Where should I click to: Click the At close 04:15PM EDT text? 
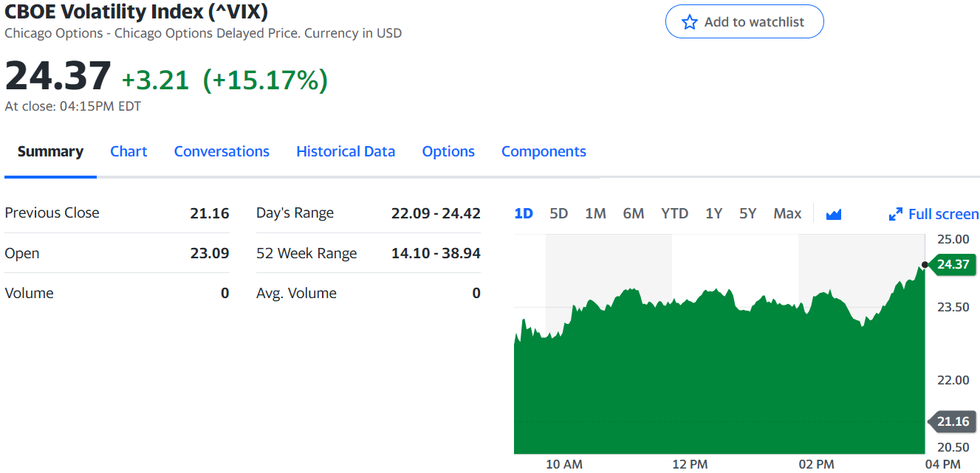coord(72,106)
